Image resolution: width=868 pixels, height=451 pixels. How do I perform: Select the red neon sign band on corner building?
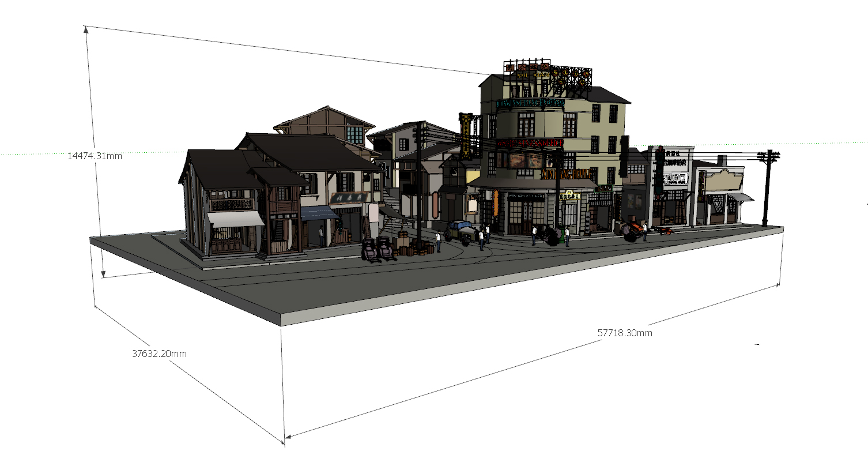pyautogui.click(x=530, y=142)
